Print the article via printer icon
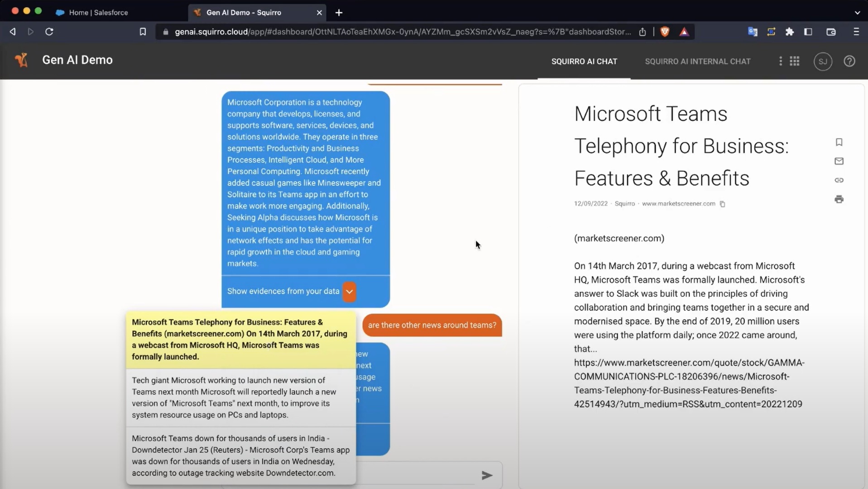Image resolution: width=868 pixels, height=489 pixels. pos(839,199)
